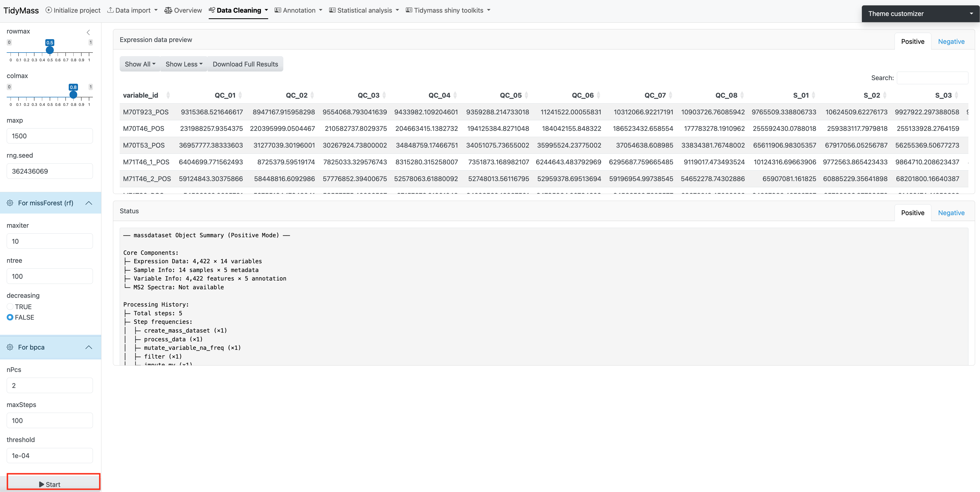This screenshot has width=980, height=492.
Task: Switch Status panel to Negative tab
Action: coord(951,213)
